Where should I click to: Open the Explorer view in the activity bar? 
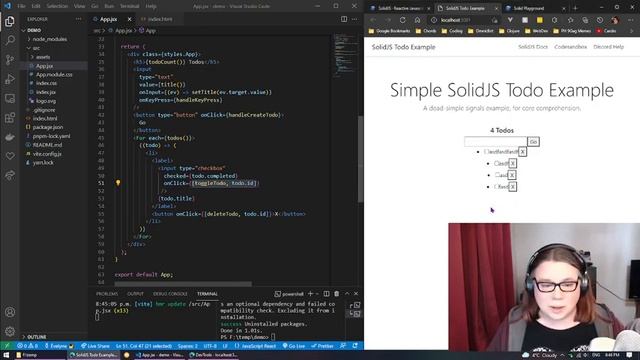(x=10, y=21)
